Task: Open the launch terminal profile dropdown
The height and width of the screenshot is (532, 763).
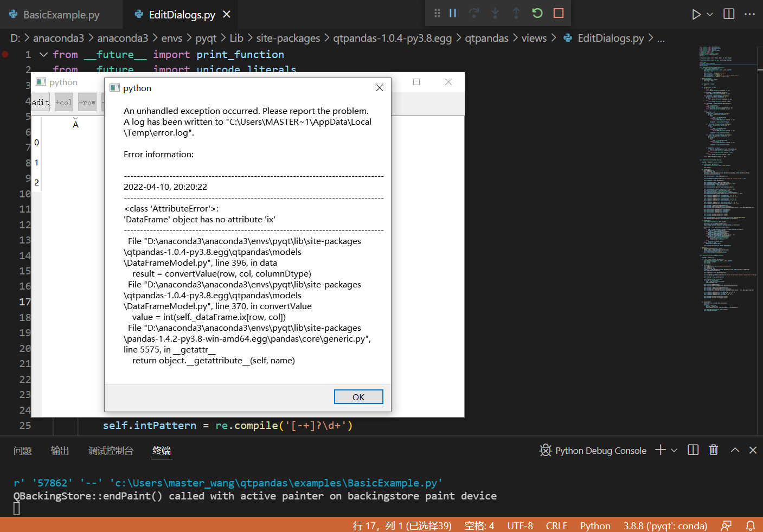Action: (674, 450)
